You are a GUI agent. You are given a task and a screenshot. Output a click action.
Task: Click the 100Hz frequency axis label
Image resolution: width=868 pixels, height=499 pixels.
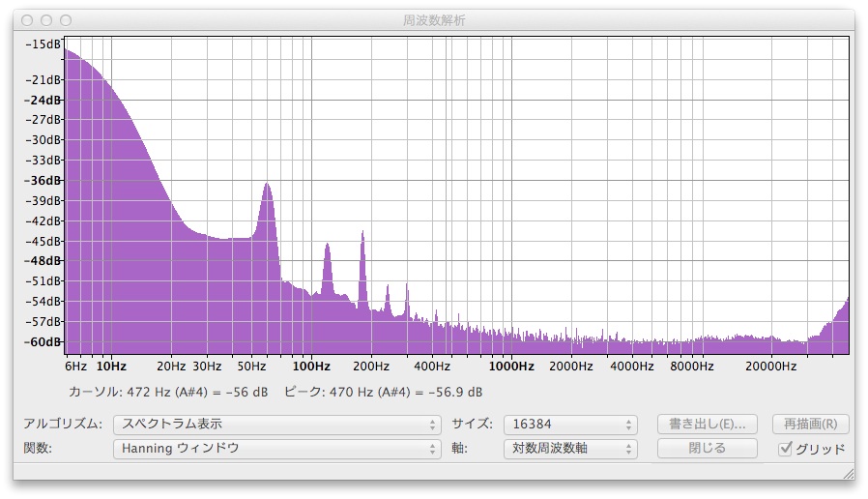(311, 367)
